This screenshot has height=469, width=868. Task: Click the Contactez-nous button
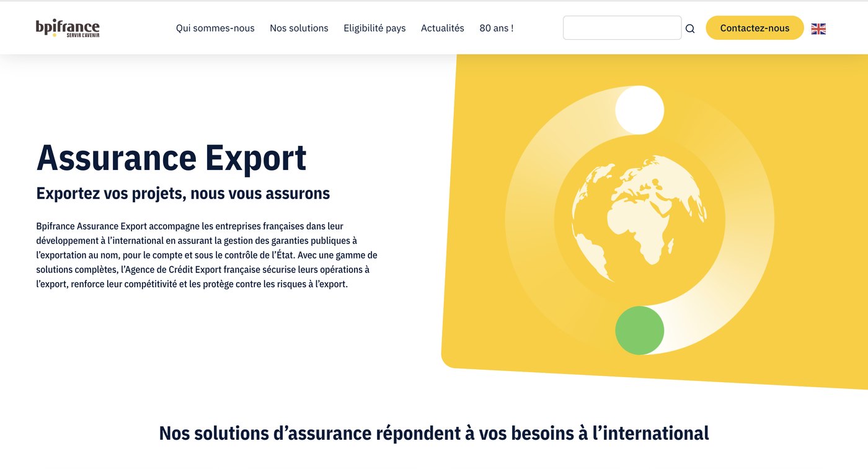coord(755,28)
